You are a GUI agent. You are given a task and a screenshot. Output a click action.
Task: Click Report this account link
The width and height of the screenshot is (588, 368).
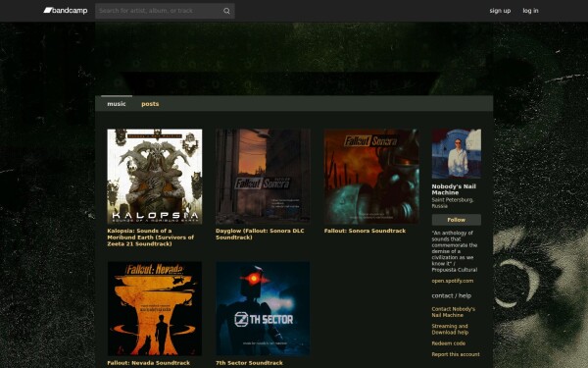456,354
